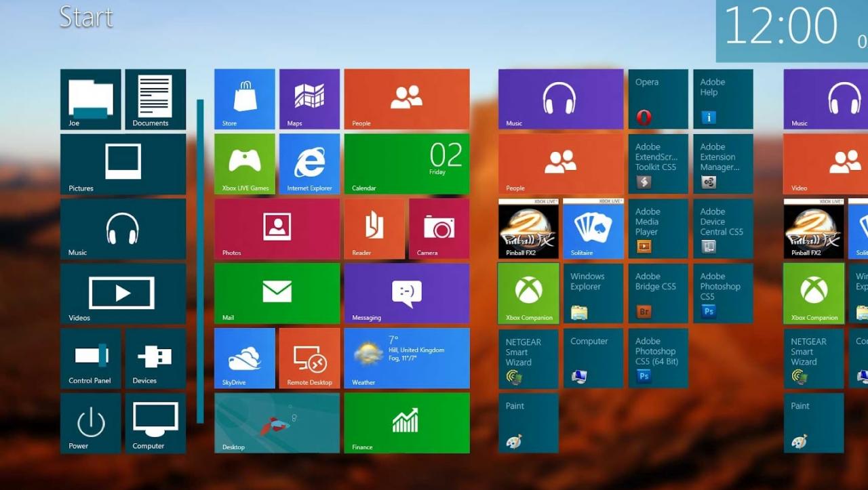The image size is (868, 490).
Task: Open the Pictures tile in the left column
Action: [x=123, y=164]
